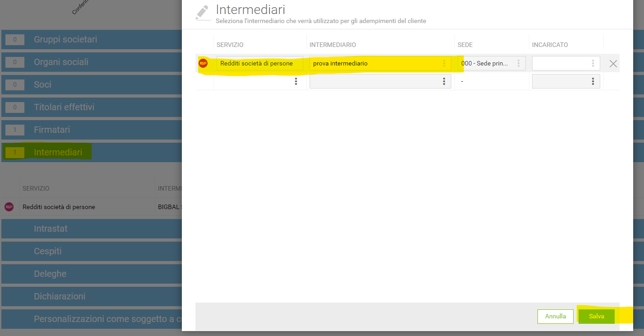Screen dimensions: 644x336
Task: Open Incaricato dropdown in first row
Action: [x=593, y=64]
